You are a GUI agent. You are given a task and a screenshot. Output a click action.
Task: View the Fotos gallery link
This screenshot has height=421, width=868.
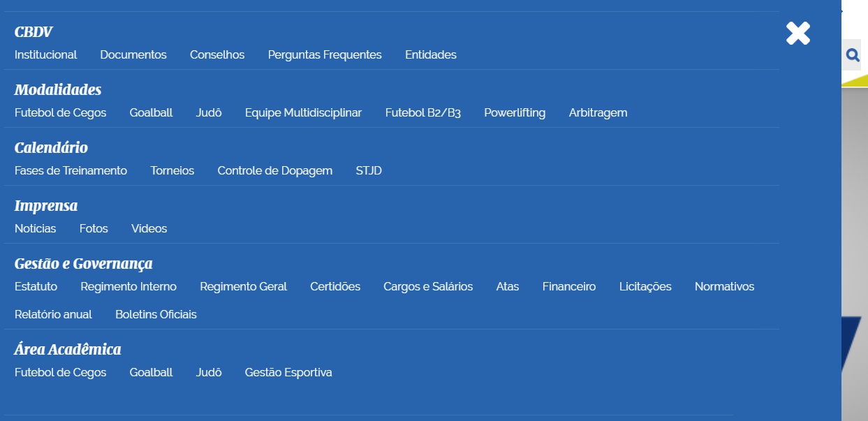click(x=94, y=228)
